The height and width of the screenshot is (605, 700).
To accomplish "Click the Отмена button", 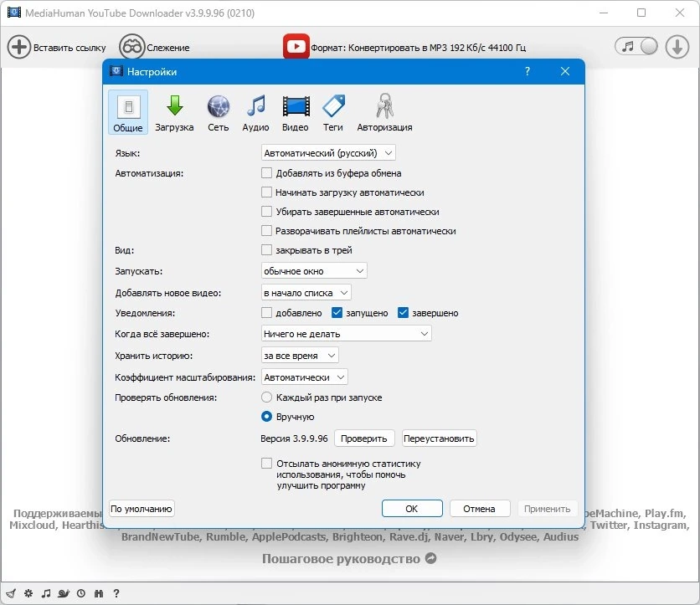I will (480, 509).
